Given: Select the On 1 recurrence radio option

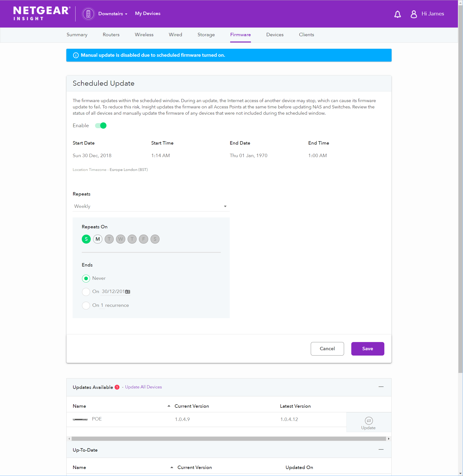Looking at the screenshot, I should point(86,305).
